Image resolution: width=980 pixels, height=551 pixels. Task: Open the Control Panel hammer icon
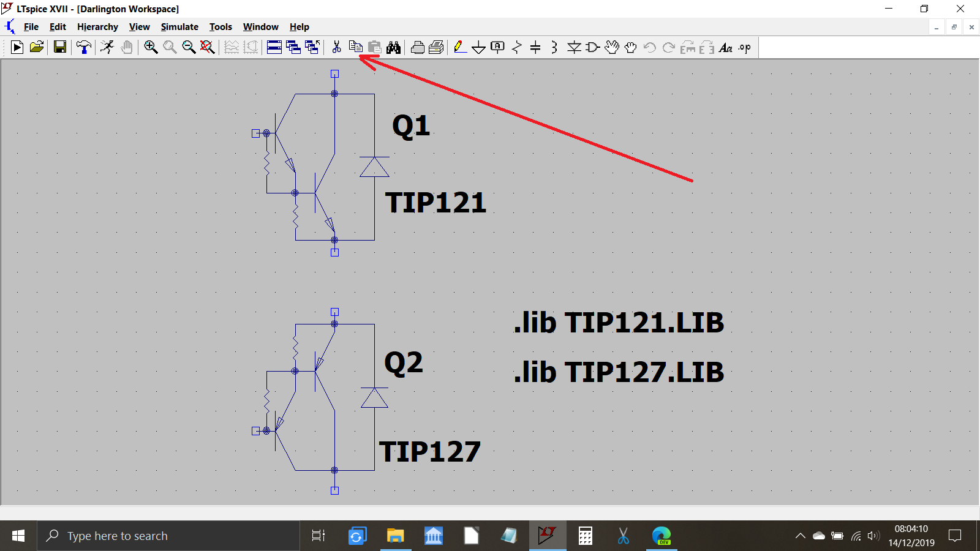tap(84, 47)
